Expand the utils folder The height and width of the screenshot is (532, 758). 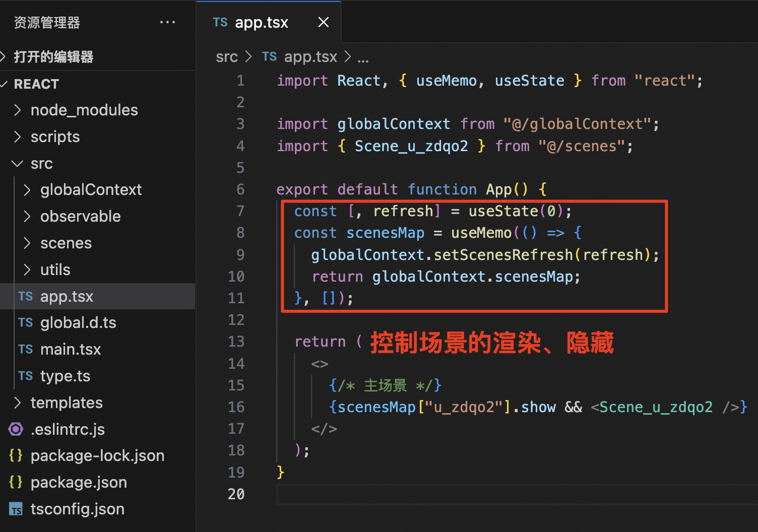click(x=97, y=270)
